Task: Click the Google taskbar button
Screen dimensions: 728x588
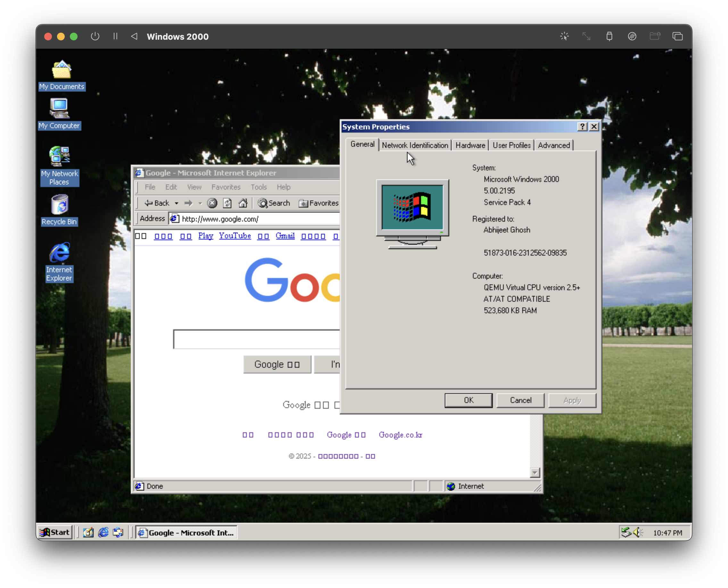Action: point(186,533)
